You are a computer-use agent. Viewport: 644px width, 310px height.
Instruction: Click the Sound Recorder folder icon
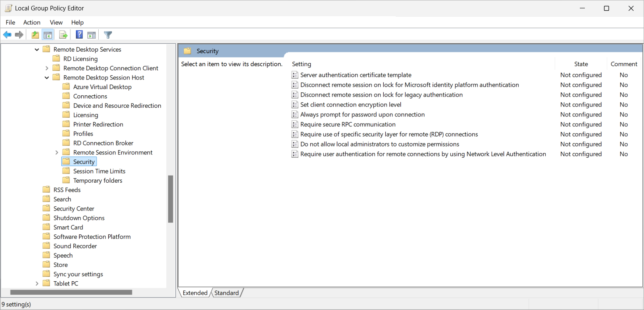point(46,246)
